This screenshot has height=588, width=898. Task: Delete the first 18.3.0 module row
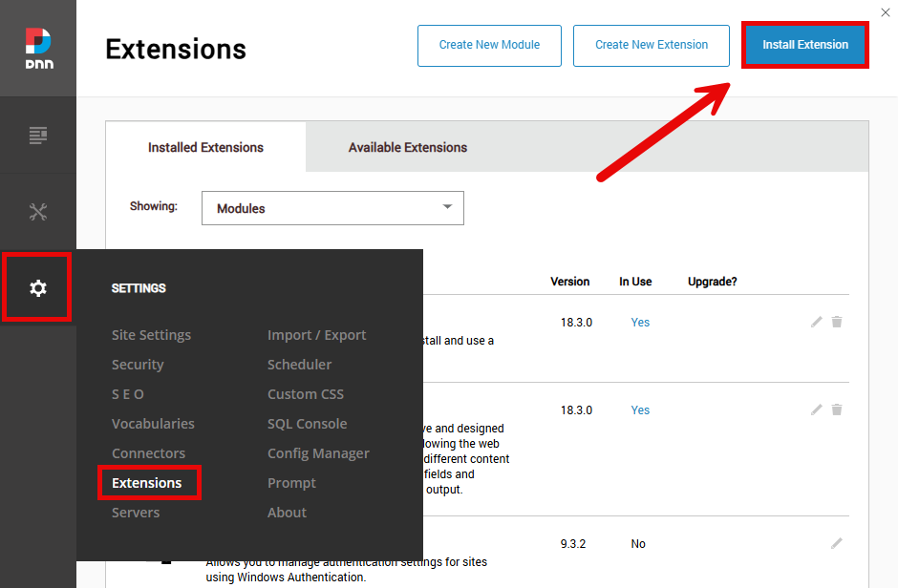837,323
